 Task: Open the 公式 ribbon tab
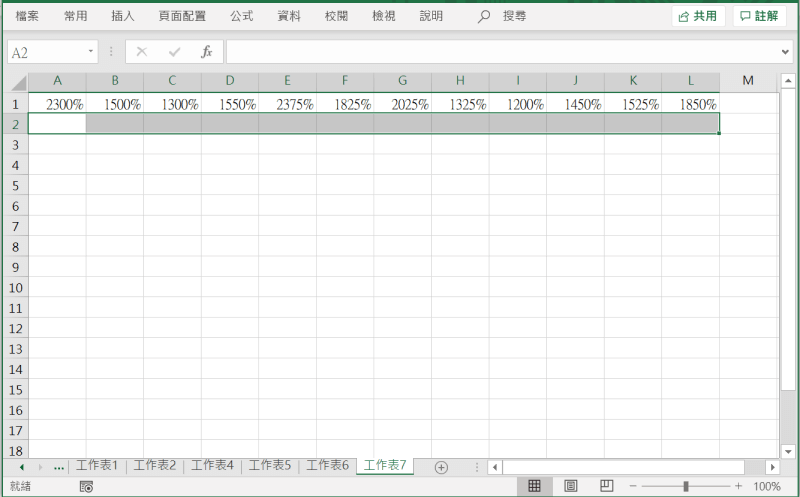[241, 16]
